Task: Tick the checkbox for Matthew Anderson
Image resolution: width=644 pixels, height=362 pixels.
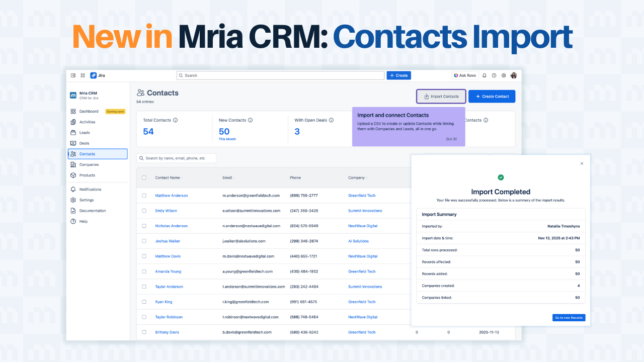Action: (144, 196)
